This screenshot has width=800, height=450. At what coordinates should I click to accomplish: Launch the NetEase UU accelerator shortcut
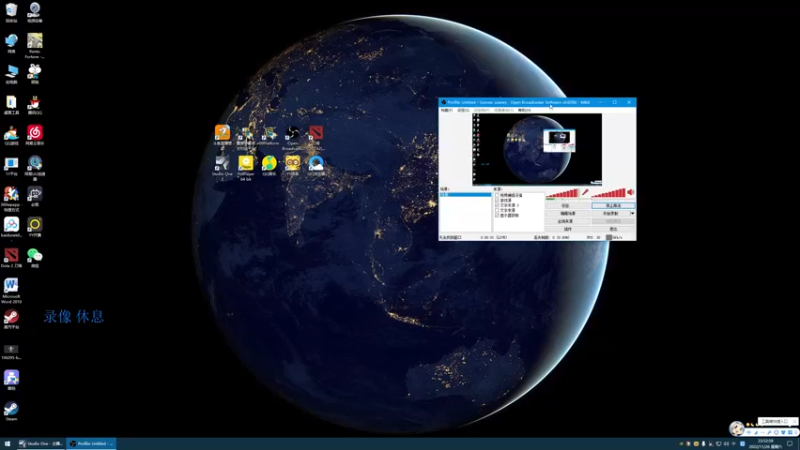point(35,168)
